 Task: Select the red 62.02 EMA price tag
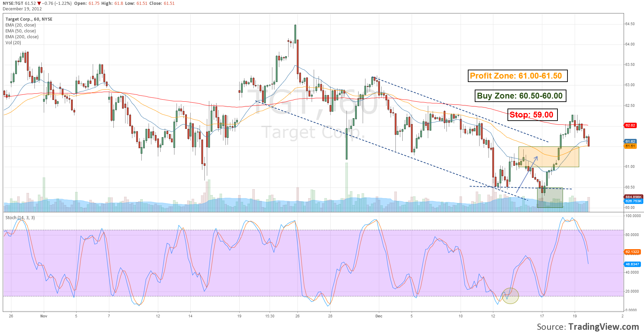(x=630, y=125)
